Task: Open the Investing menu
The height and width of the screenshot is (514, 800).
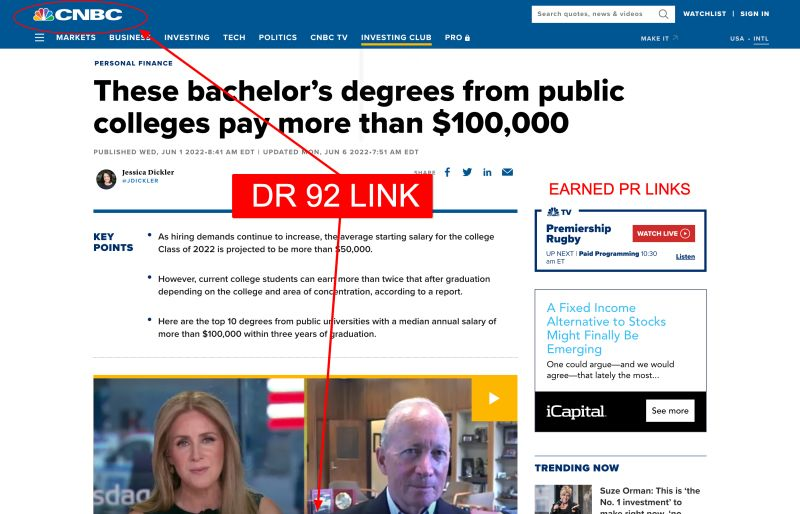Action: click(x=187, y=37)
